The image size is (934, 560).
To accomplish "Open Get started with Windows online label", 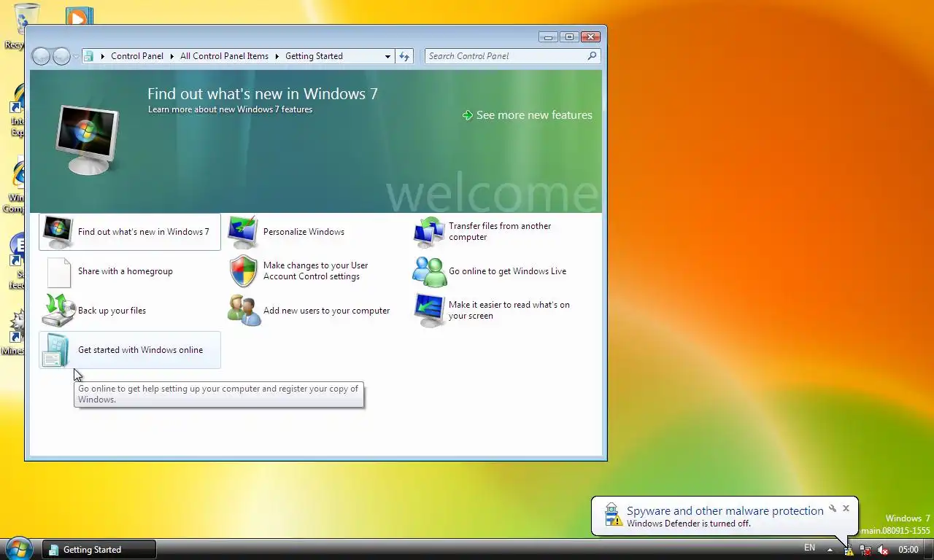I will point(140,350).
